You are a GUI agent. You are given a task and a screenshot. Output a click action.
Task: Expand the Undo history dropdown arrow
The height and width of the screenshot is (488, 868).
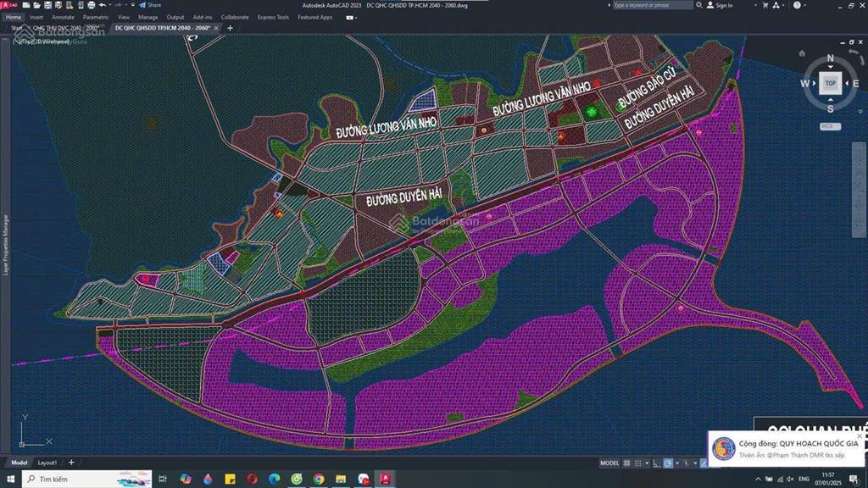(109, 5)
